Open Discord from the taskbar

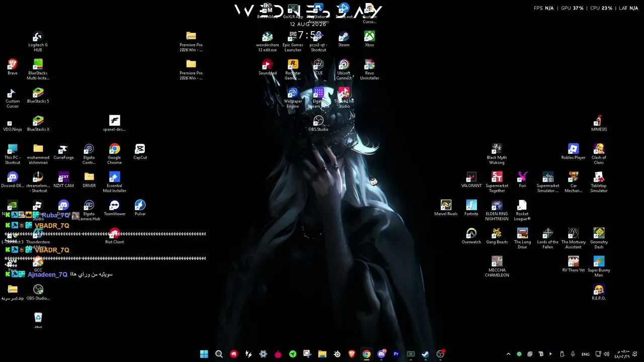tap(381, 354)
